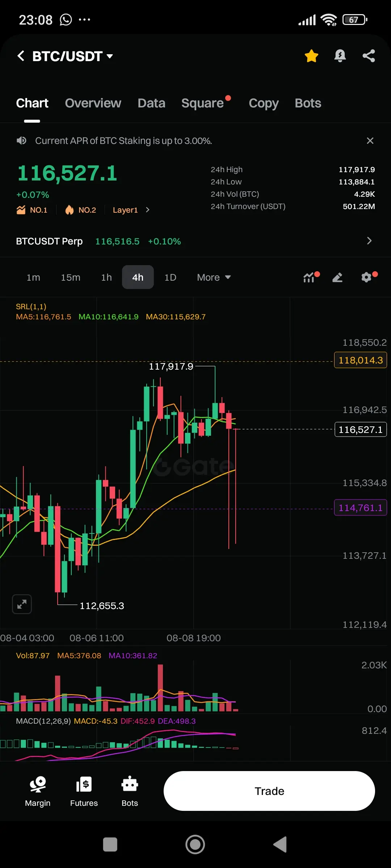Image resolution: width=391 pixels, height=868 pixels.
Task: Open chart settings gear icon
Action: 366,277
